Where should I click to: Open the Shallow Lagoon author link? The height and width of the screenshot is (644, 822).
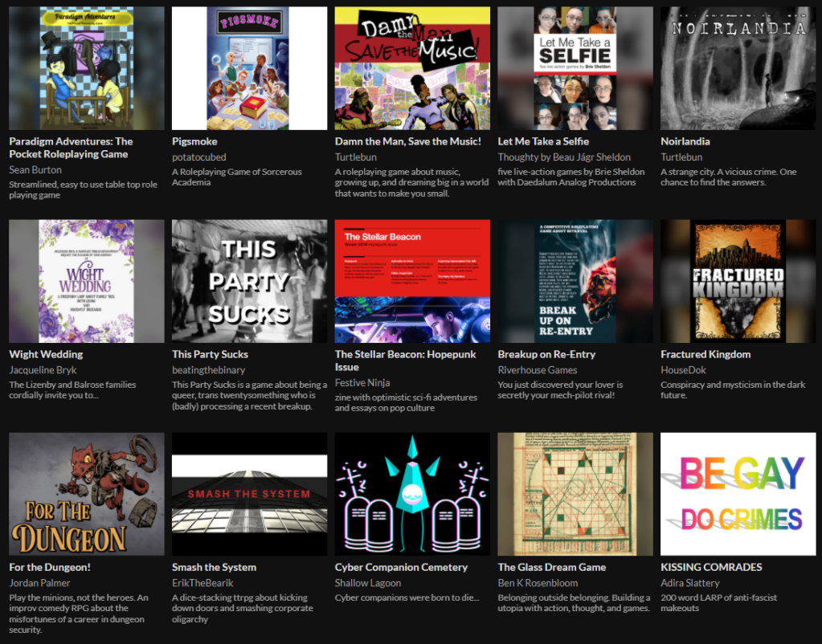tap(367, 583)
